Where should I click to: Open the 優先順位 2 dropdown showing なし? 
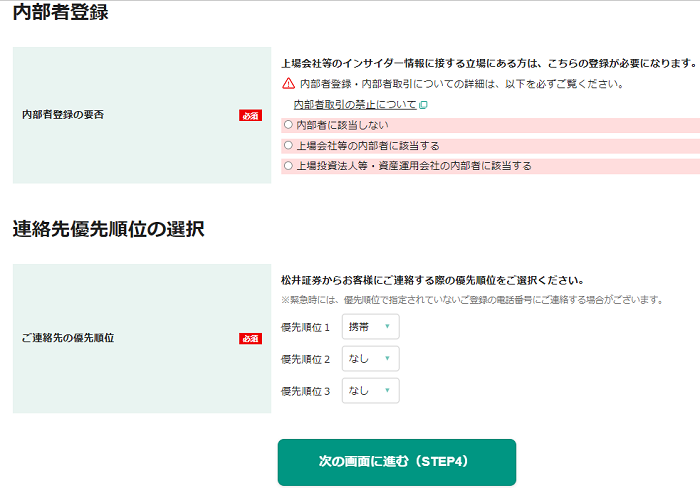(371, 359)
